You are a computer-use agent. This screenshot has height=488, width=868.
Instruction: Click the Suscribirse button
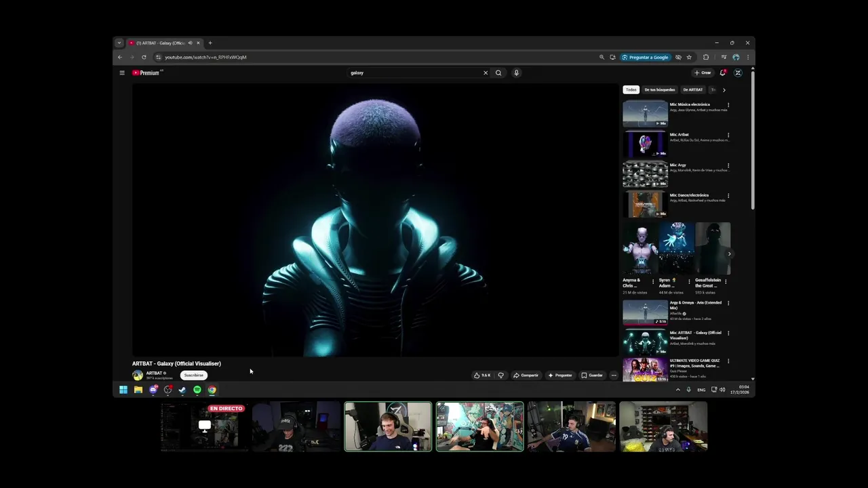click(194, 375)
